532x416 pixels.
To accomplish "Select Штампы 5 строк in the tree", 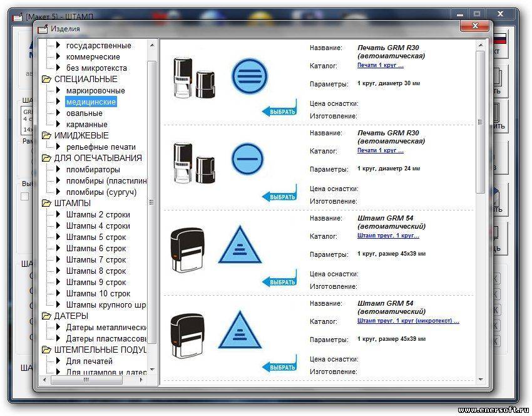I will 96,237.
